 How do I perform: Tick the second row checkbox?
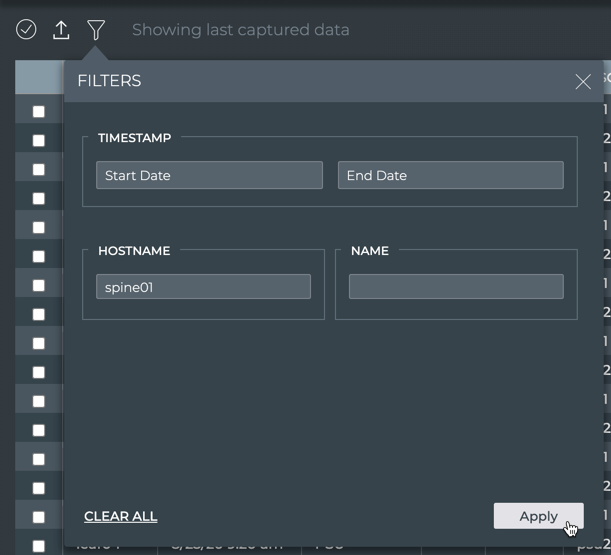click(39, 141)
